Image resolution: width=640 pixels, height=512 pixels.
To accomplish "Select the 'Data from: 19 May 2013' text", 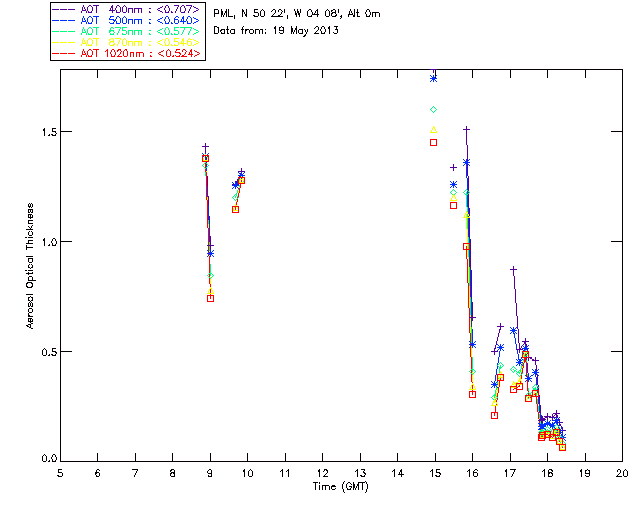I will click(x=276, y=31).
